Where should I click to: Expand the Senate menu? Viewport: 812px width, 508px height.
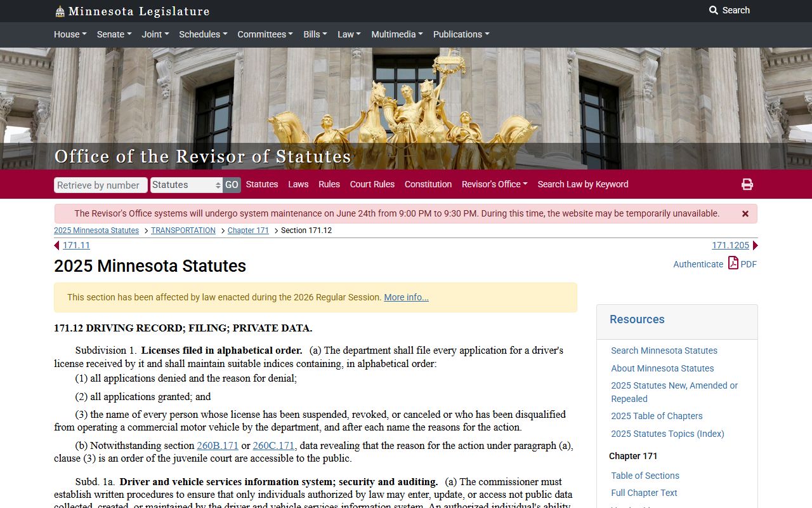(114, 34)
